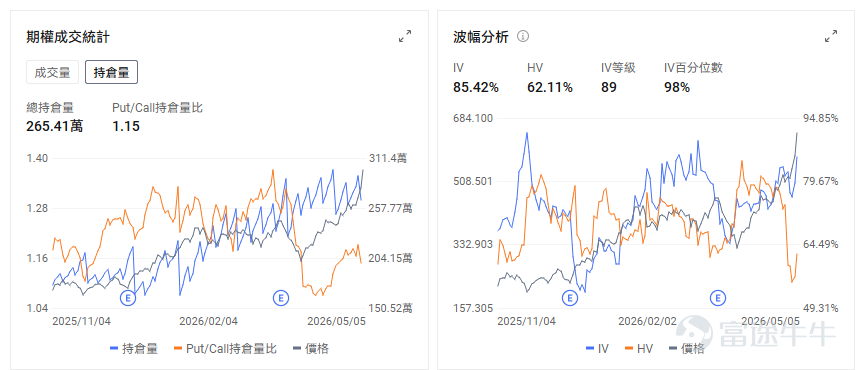Image resolution: width=856 pixels, height=370 pixels.
Task: Toggle the HV legend series
Action: point(639,348)
